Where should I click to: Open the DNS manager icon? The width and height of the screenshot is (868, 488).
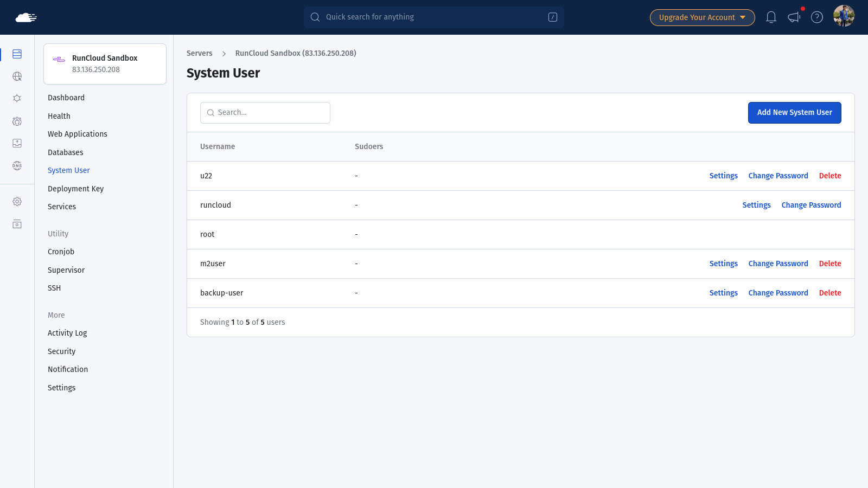click(x=17, y=165)
